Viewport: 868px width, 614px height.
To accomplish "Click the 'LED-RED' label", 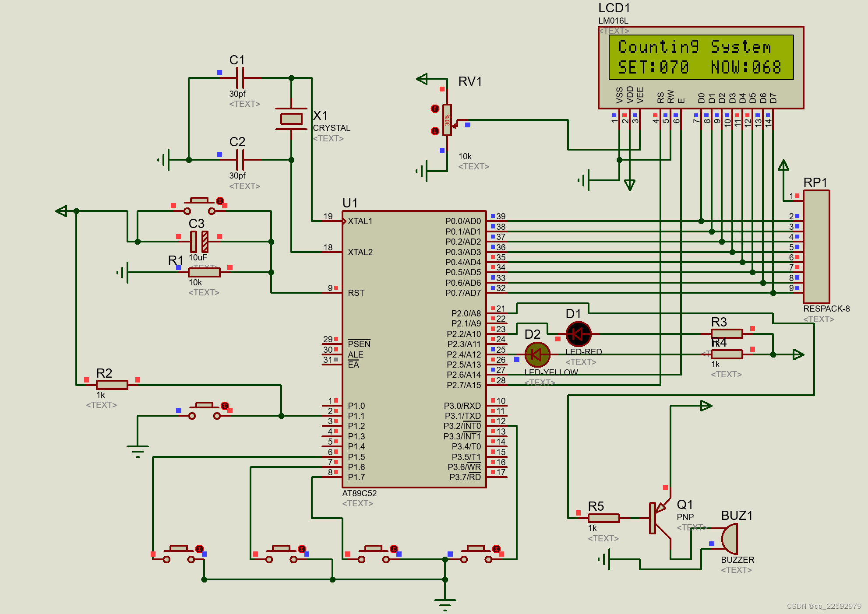I will coord(583,352).
